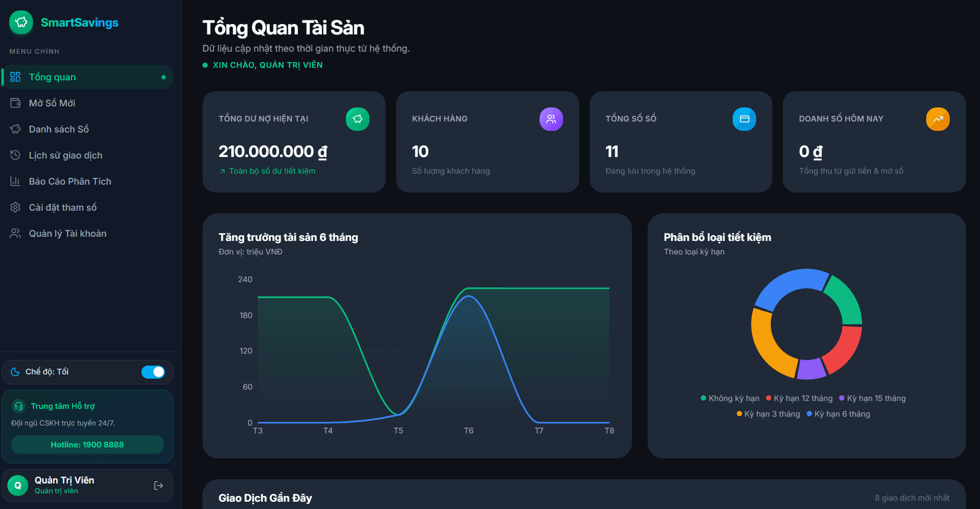Toggle Kỳ hạn 12 tháng legend item
The height and width of the screenshot is (509, 980).
tap(799, 398)
